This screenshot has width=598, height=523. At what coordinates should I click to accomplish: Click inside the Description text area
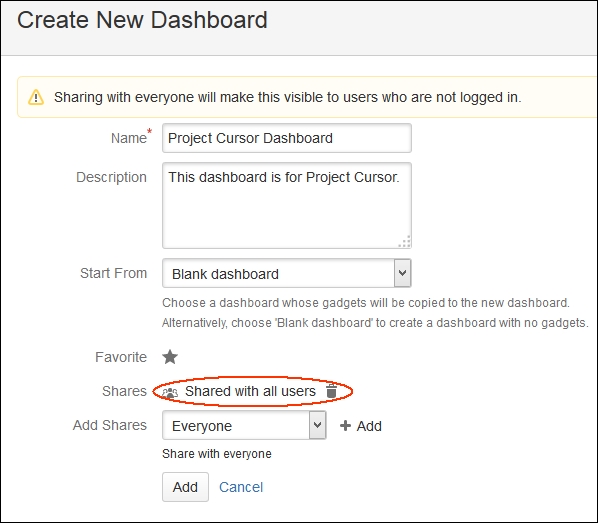(287, 206)
